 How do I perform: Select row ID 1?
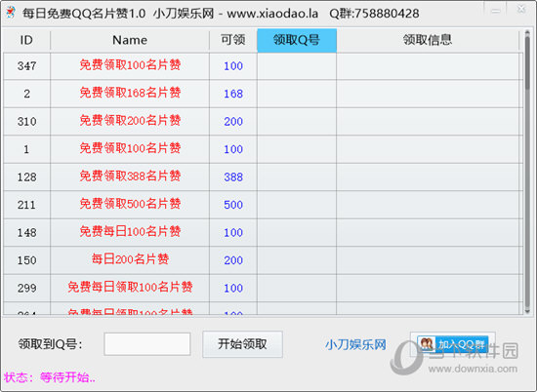pos(263,149)
